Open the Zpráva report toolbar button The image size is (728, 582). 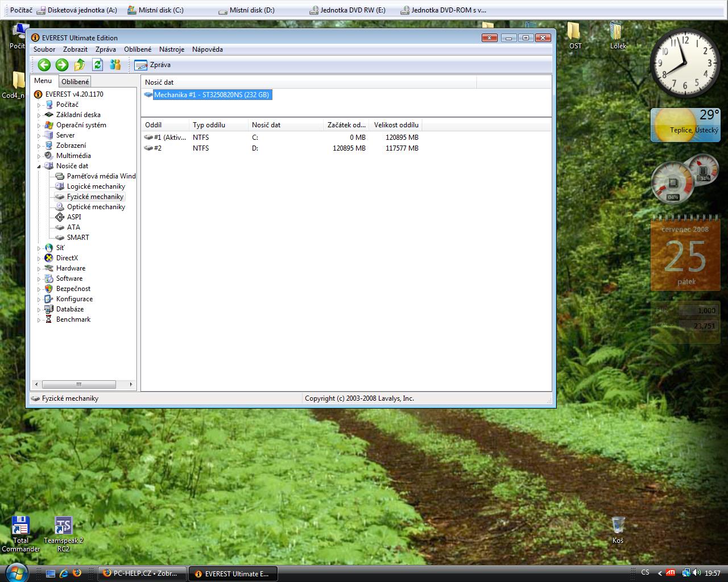point(152,65)
